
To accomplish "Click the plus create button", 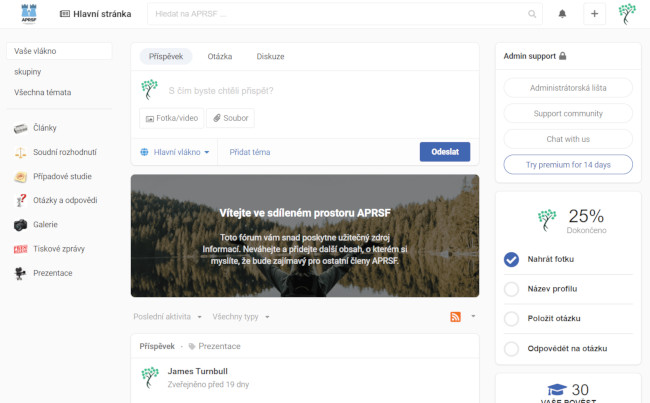I will click(594, 14).
